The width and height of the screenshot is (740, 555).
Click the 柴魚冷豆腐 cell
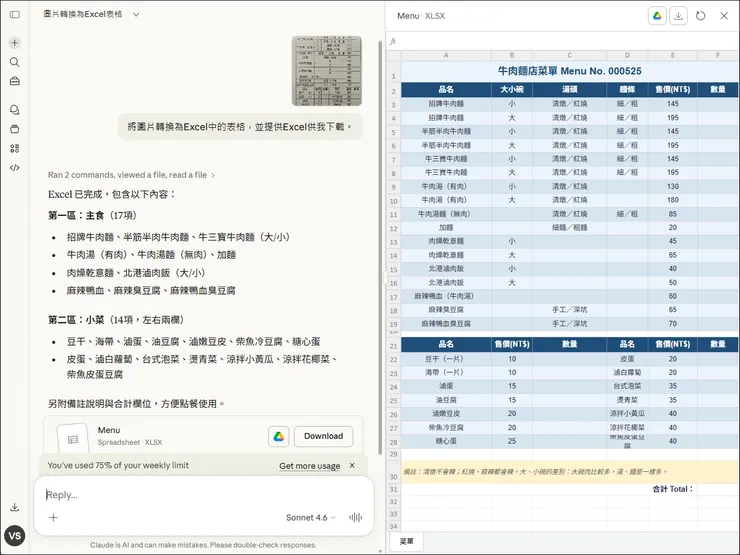[446, 428]
